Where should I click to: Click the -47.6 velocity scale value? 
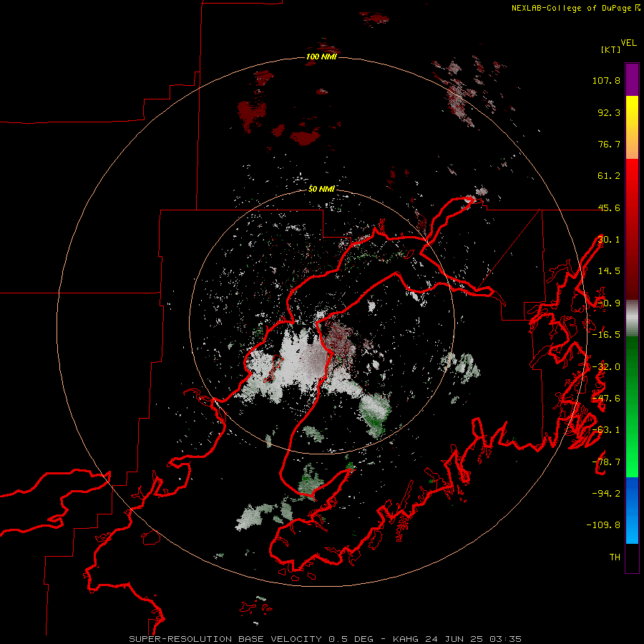point(606,399)
